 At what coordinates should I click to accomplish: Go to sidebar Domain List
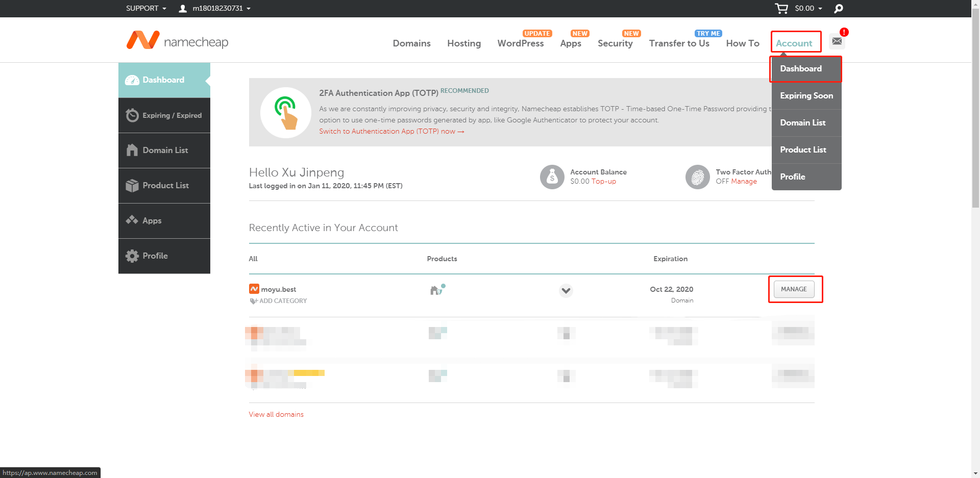(x=164, y=150)
